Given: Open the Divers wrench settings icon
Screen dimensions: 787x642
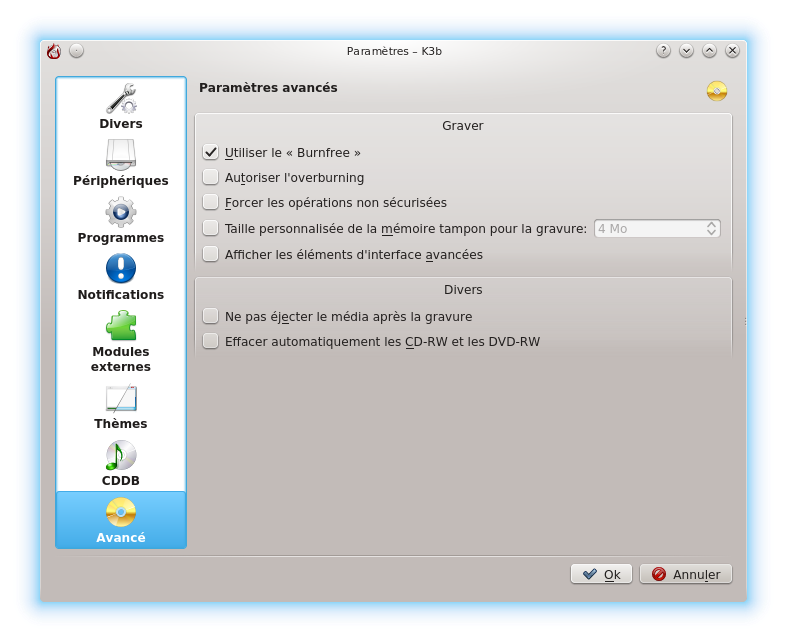Looking at the screenshot, I should tap(121, 99).
